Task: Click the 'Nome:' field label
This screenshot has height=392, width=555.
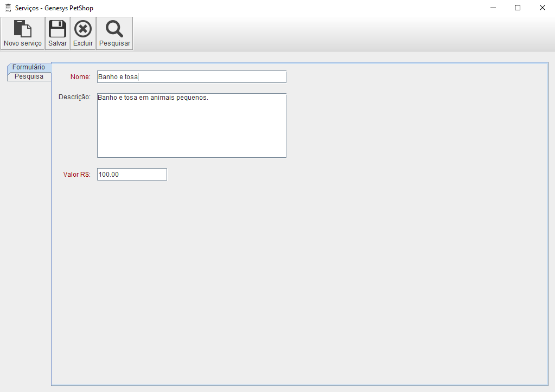Action: [80, 77]
